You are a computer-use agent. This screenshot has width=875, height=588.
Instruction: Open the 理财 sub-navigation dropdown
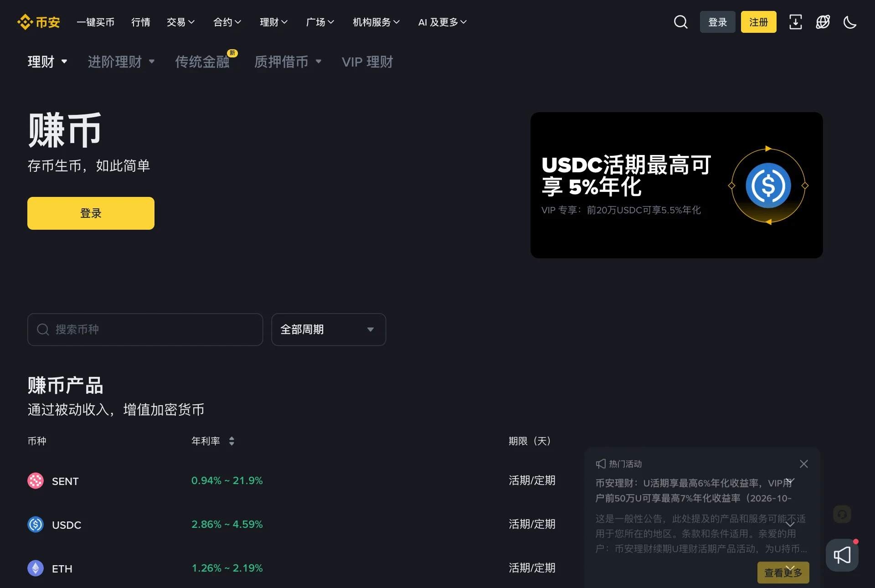click(47, 62)
